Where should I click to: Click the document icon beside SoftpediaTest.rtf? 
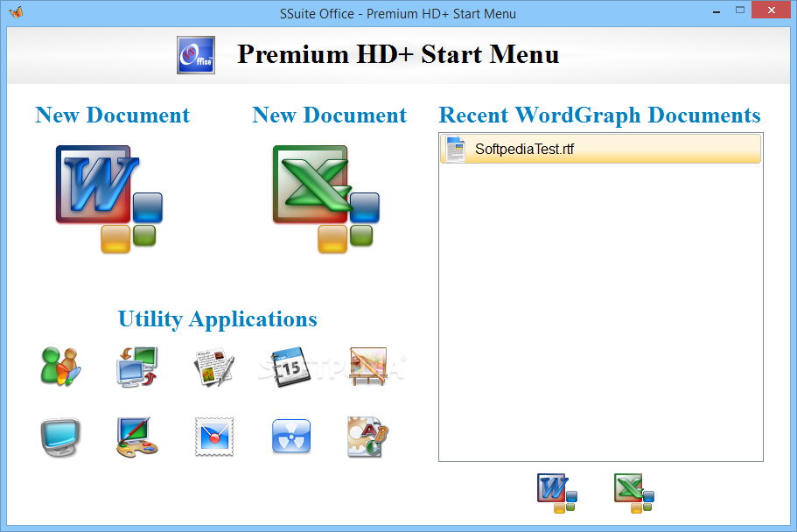(x=456, y=149)
